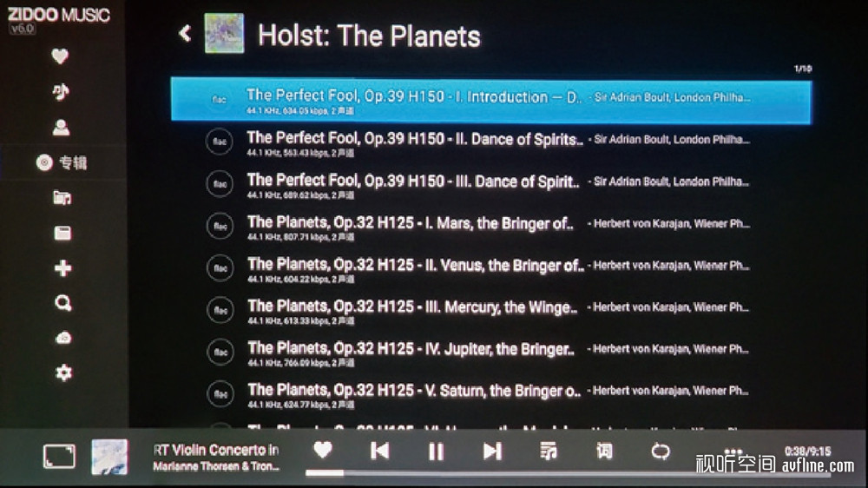
Task: Open the songs music-note sidebar icon
Action: 61,91
